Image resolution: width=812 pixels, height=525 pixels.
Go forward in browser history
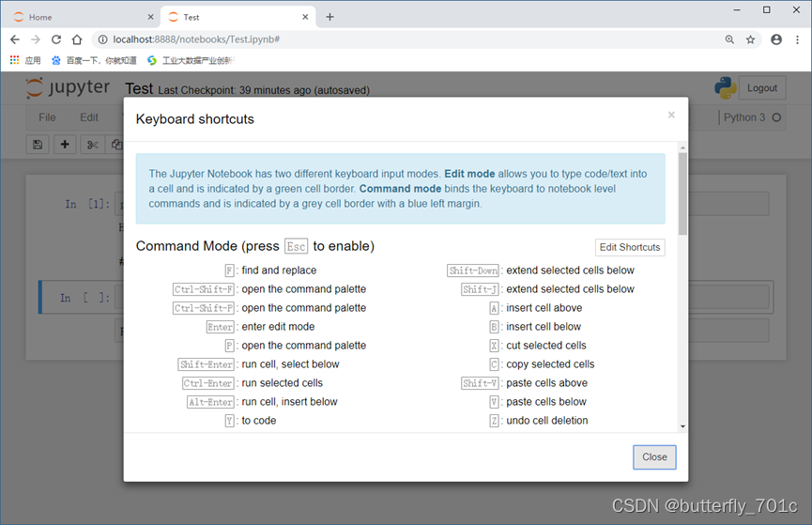tap(36, 39)
